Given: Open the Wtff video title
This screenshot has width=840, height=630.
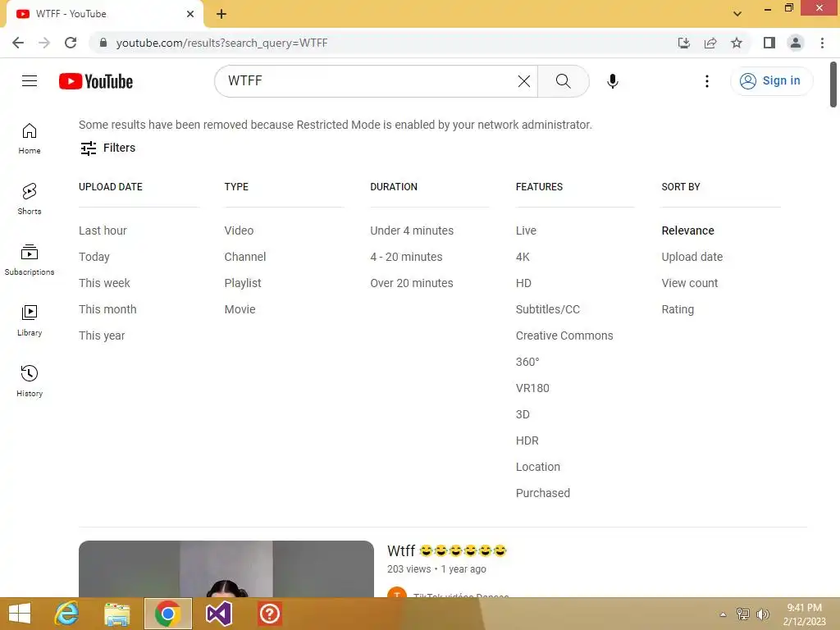Looking at the screenshot, I should click(447, 550).
